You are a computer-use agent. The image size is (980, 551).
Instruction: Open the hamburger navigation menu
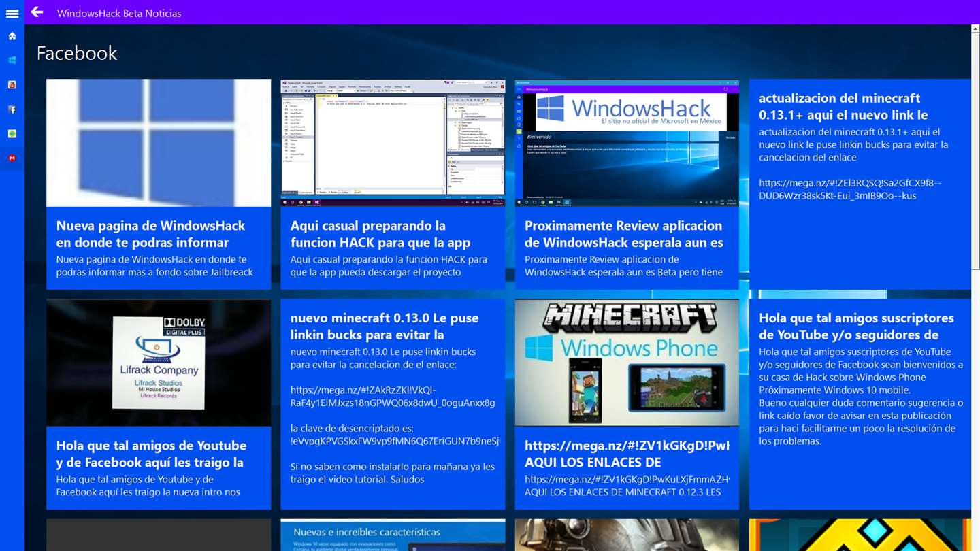click(12, 13)
